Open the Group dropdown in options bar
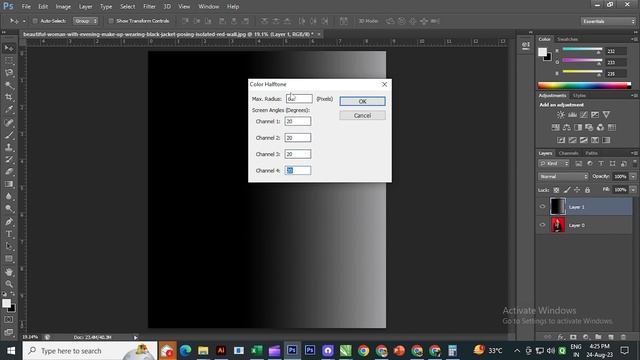Viewport: 640px width, 360px height. click(x=85, y=21)
